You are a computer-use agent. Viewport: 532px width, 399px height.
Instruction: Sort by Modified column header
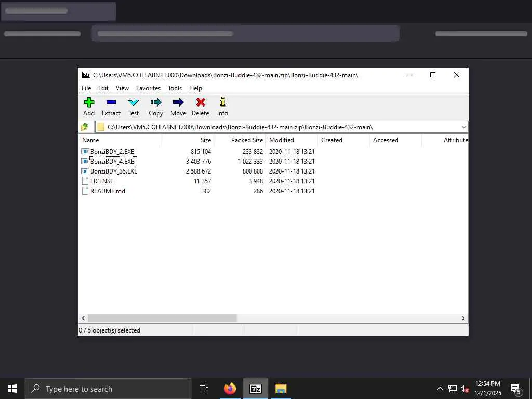point(292,140)
